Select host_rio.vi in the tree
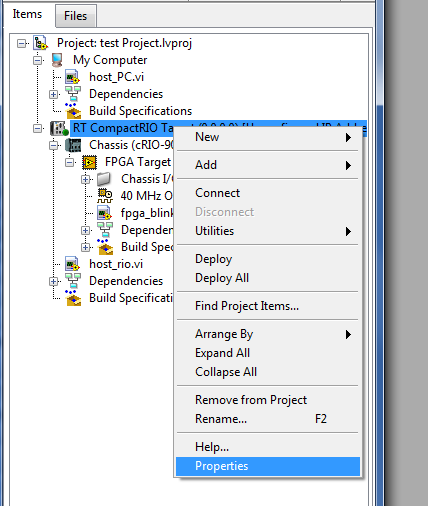The height and width of the screenshot is (506, 428). [x=116, y=264]
